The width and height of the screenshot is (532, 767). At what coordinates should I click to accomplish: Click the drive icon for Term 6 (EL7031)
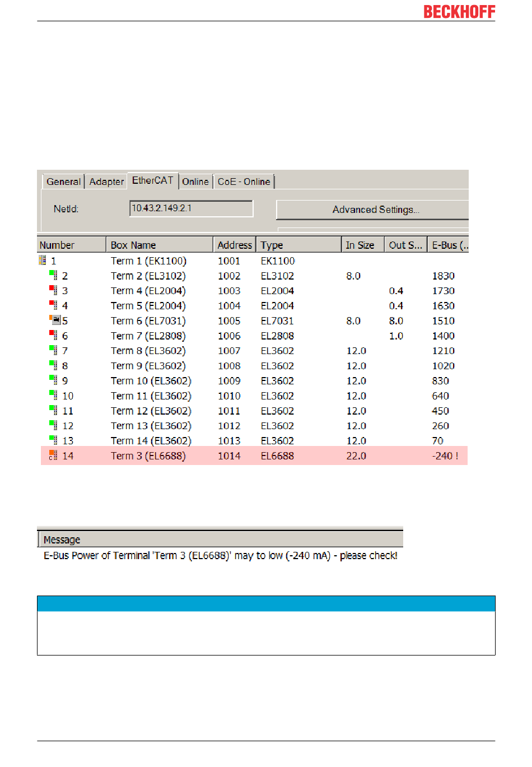pos(54,320)
